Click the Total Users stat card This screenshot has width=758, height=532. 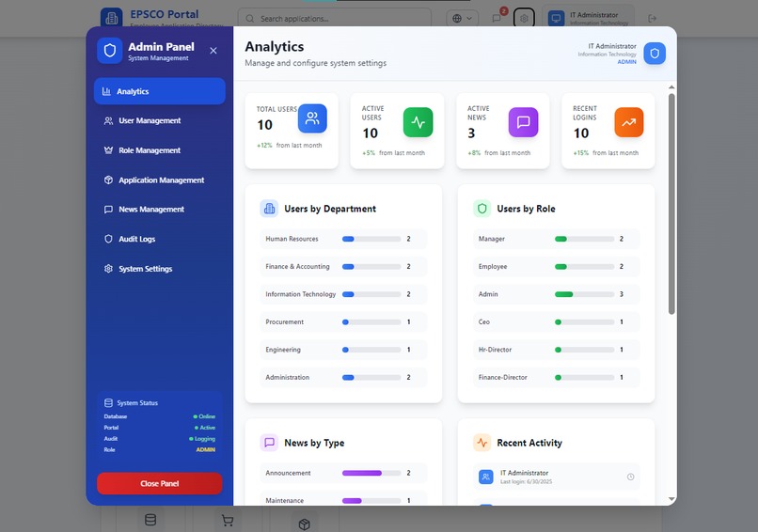292,131
